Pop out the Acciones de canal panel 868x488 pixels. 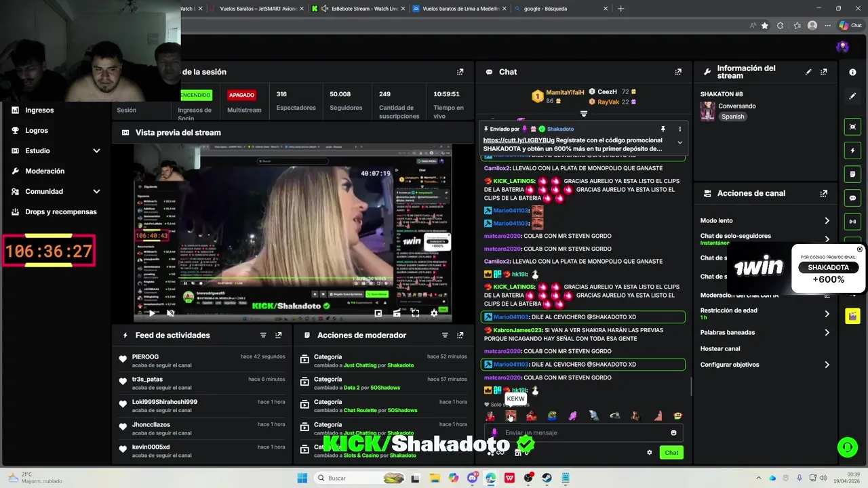pyautogui.click(x=824, y=193)
